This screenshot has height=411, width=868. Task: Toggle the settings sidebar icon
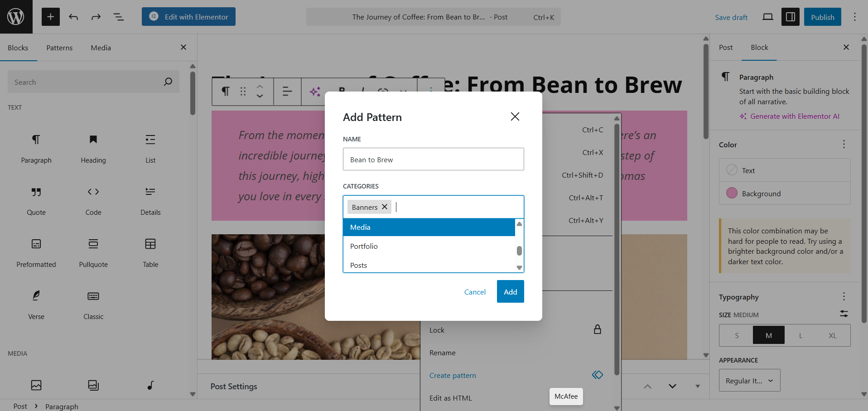[790, 17]
